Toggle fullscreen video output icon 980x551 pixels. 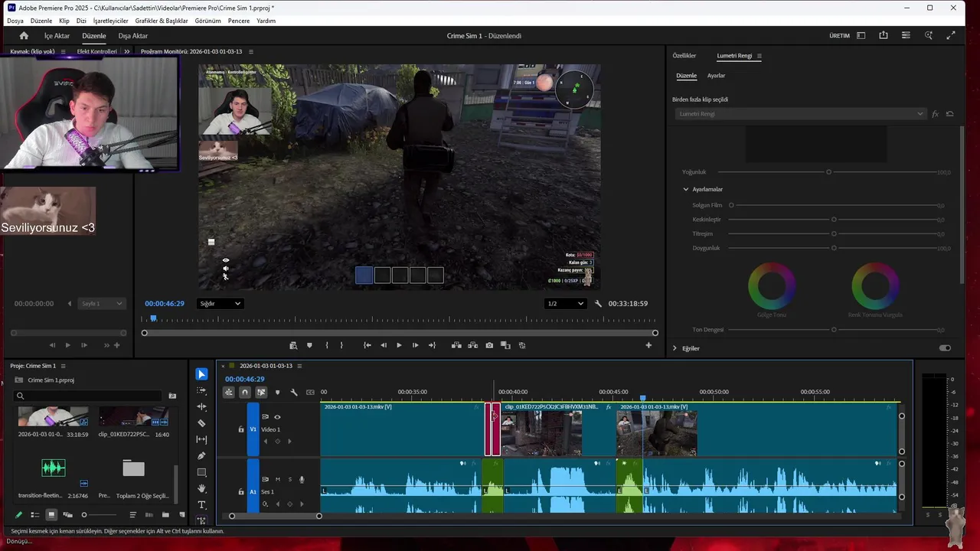pos(951,35)
